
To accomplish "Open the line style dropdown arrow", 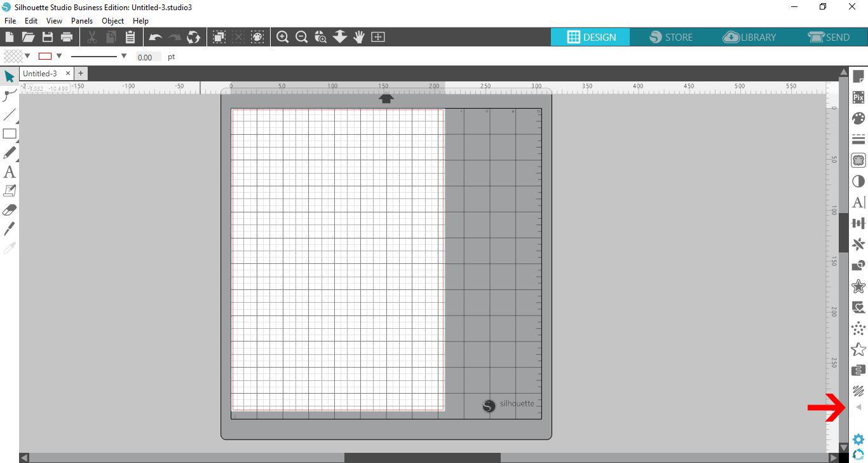I will point(124,56).
